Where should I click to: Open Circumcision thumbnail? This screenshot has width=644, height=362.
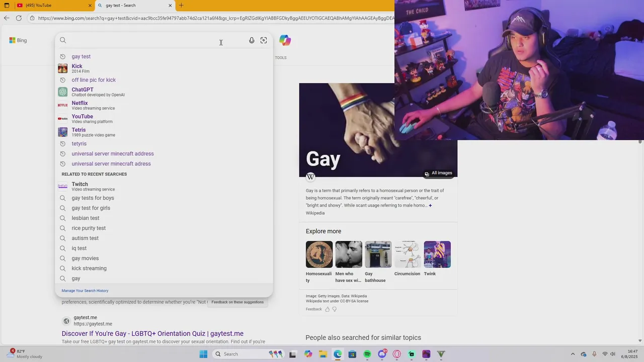click(408, 254)
